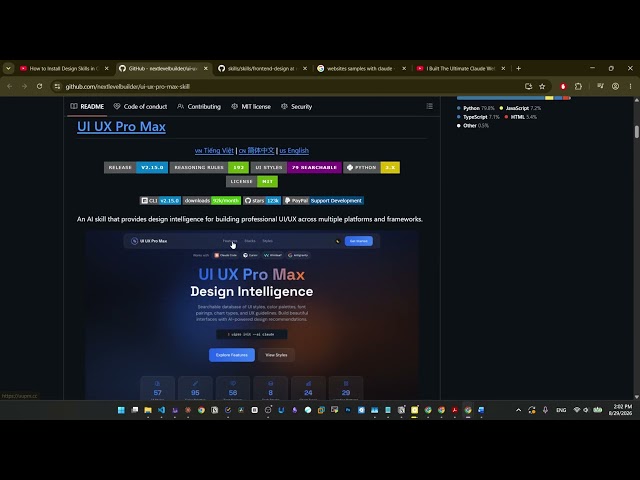Open the Extensions puzzle-piece menu
Image resolution: width=640 pixels, height=480 pixels.
coord(578,87)
